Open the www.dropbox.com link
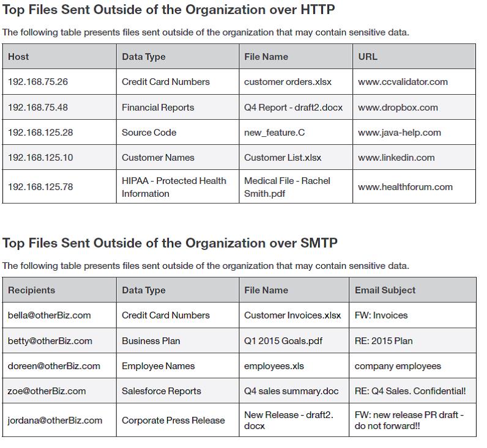 click(398, 108)
